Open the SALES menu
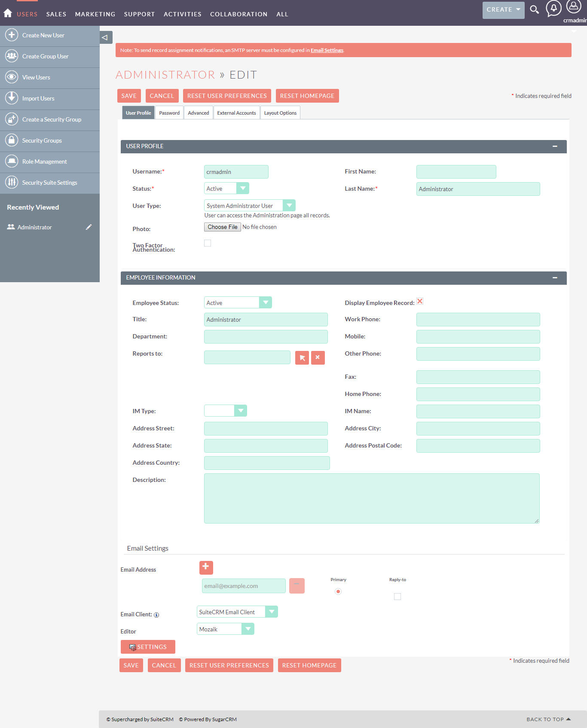Image resolution: width=587 pixels, height=728 pixels. tap(56, 14)
